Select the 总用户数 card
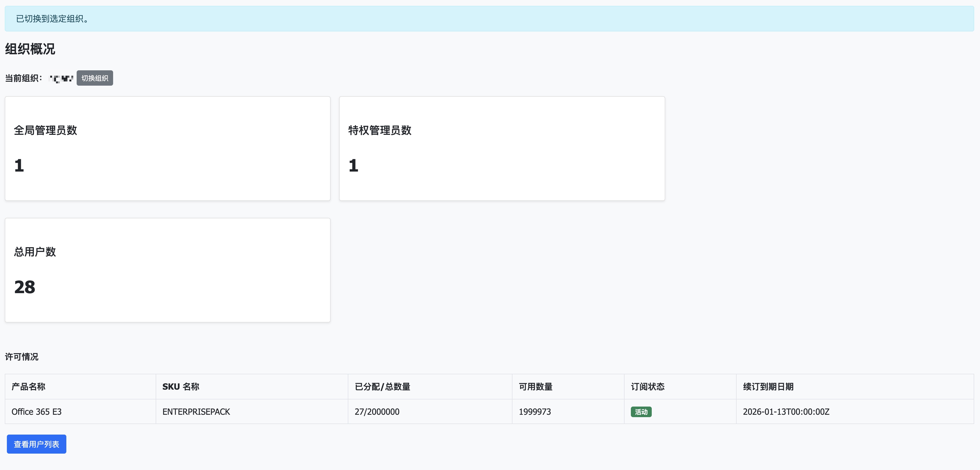 tap(167, 270)
